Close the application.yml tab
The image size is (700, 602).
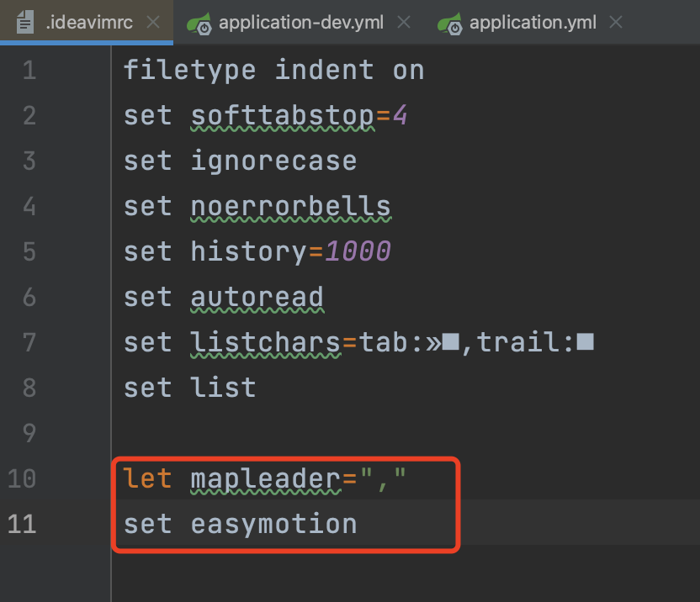coord(616,22)
